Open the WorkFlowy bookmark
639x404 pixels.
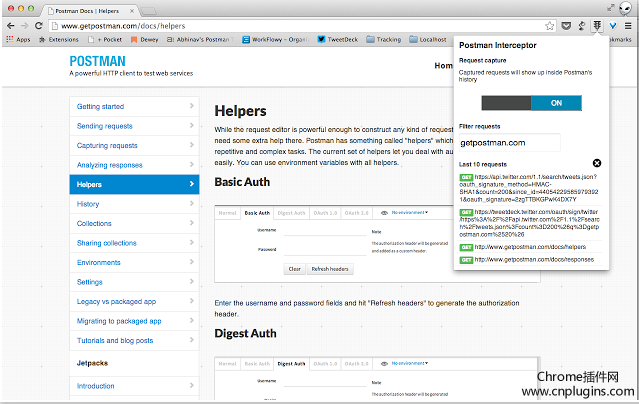tap(276, 40)
